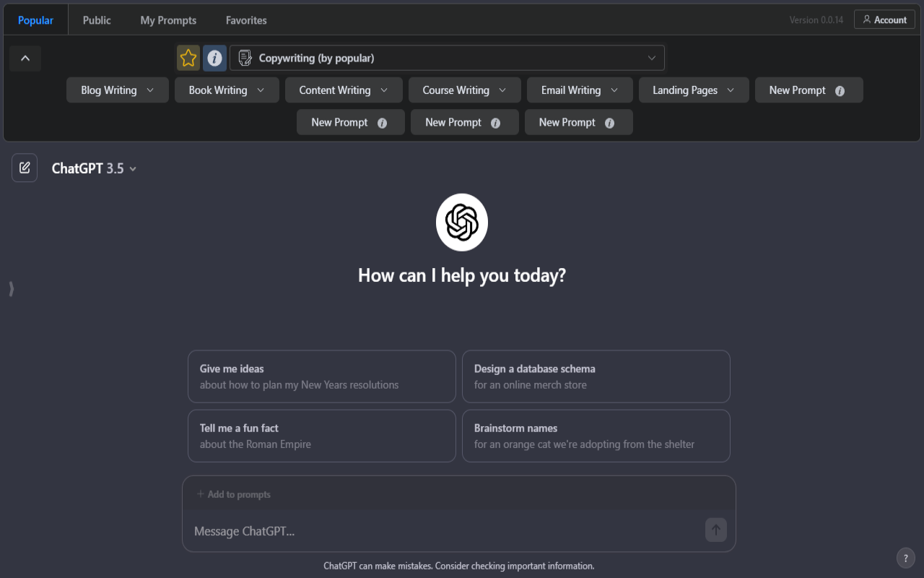Click the send message arrow icon
Image resolution: width=924 pixels, height=578 pixels.
point(715,530)
